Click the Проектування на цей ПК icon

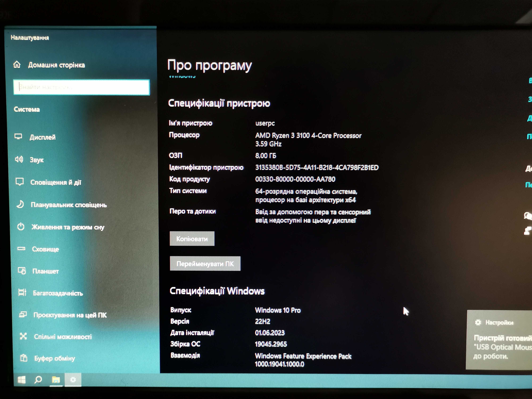pos(23,314)
